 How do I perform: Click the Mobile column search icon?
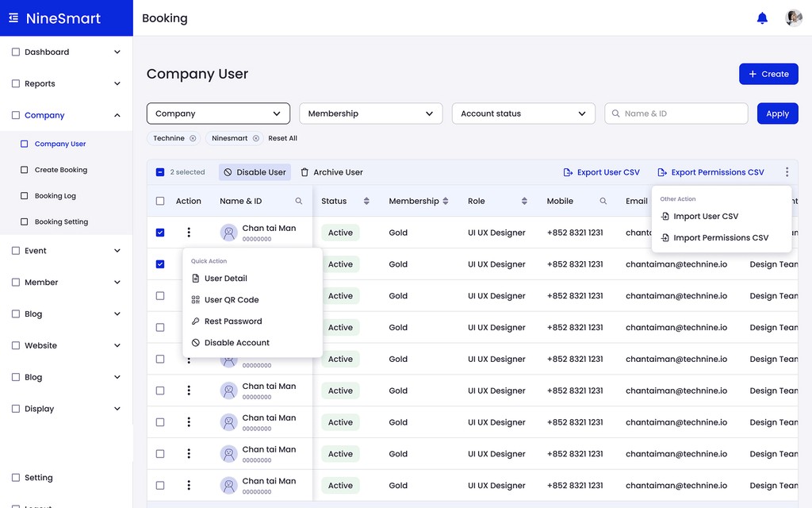coord(603,202)
